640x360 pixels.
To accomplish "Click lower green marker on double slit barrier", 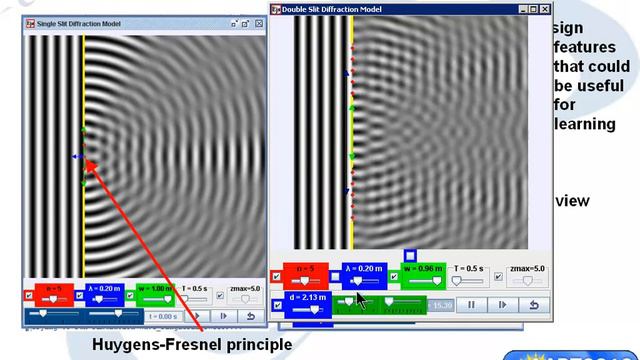I will [x=352, y=156].
